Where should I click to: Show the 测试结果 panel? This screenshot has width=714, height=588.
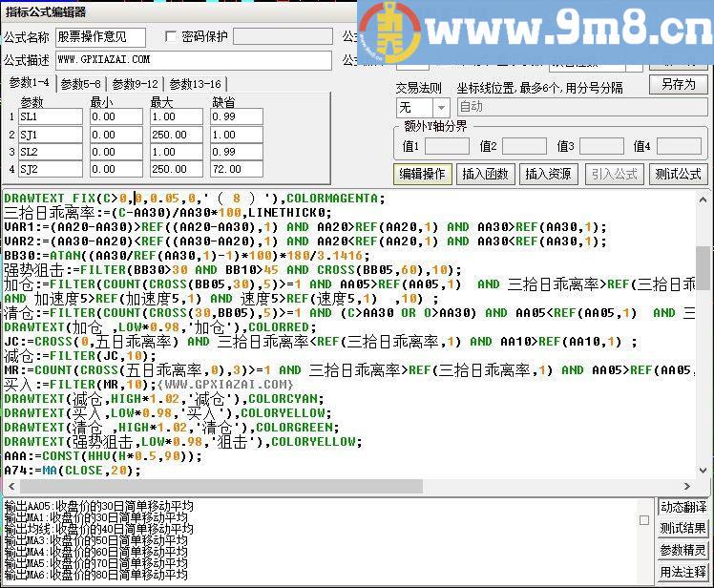683,528
